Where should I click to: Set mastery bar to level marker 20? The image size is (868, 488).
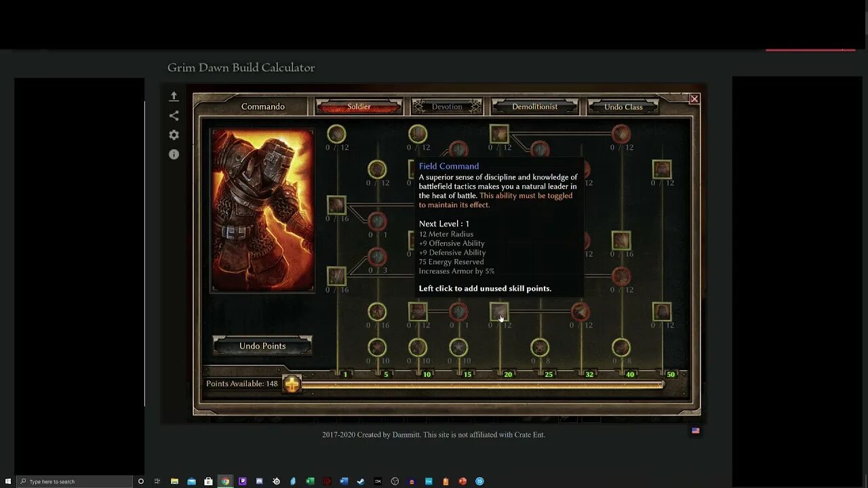coord(508,374)
